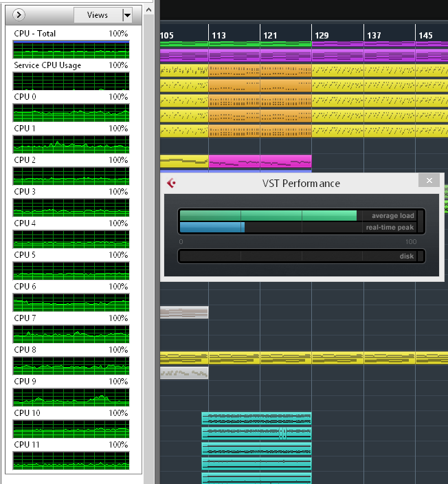This screenshot has height=484, width=448.
Task: Click the up arrow of the scrollbar
Action: pos(148,10)
